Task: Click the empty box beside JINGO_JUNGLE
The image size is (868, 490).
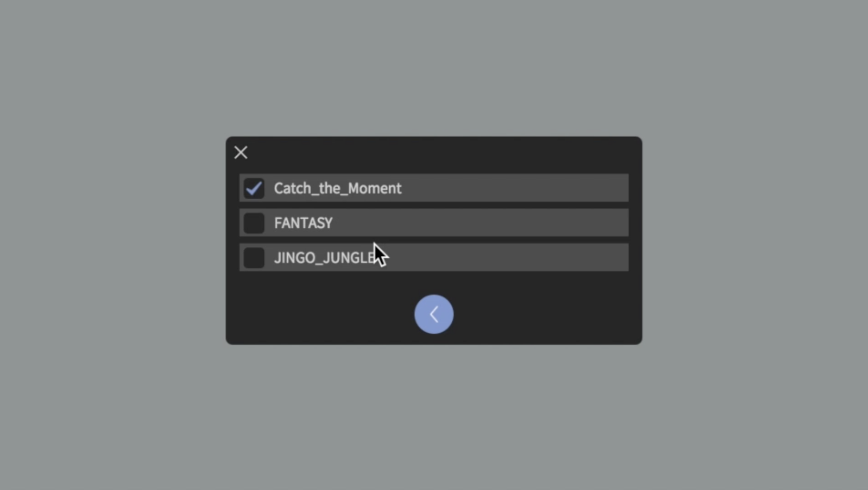Action: point(254,257)
